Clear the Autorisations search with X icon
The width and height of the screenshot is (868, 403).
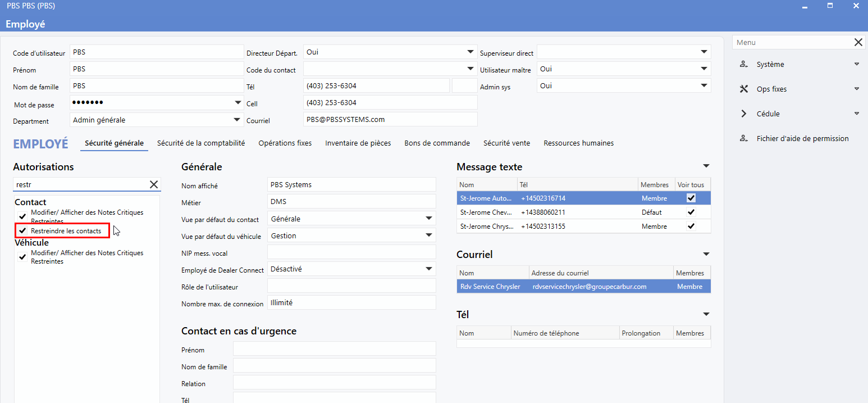pos(154,184)
